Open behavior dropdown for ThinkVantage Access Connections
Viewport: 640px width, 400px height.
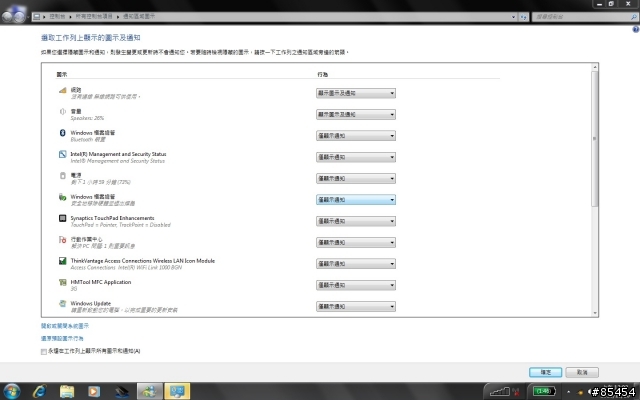[356, 264]
